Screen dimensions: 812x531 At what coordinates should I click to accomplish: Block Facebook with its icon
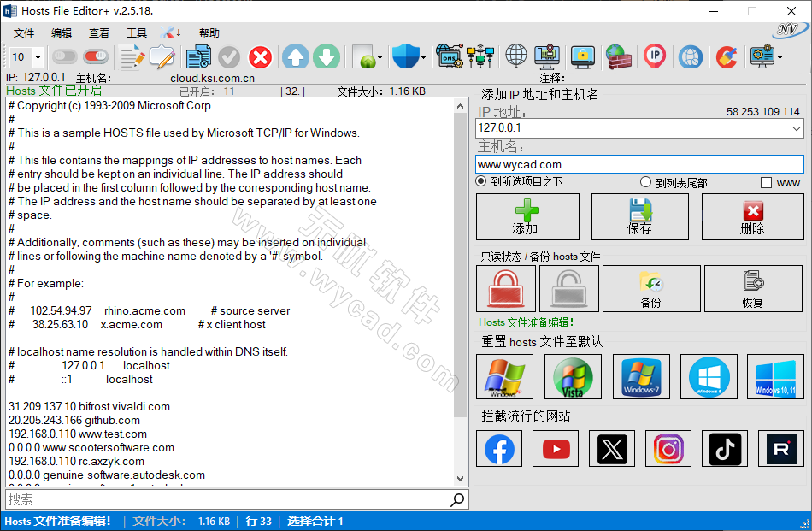pyautogui.click(x=499, y=449)
